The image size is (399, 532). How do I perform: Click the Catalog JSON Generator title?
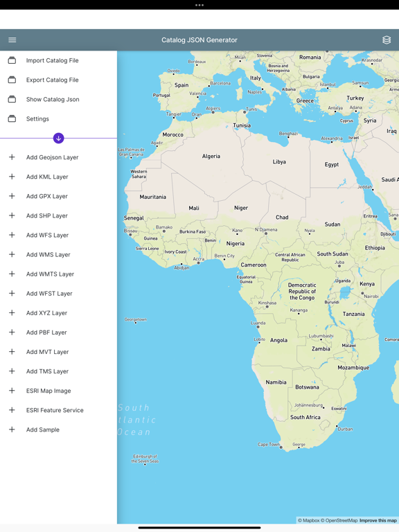point(199,40)
